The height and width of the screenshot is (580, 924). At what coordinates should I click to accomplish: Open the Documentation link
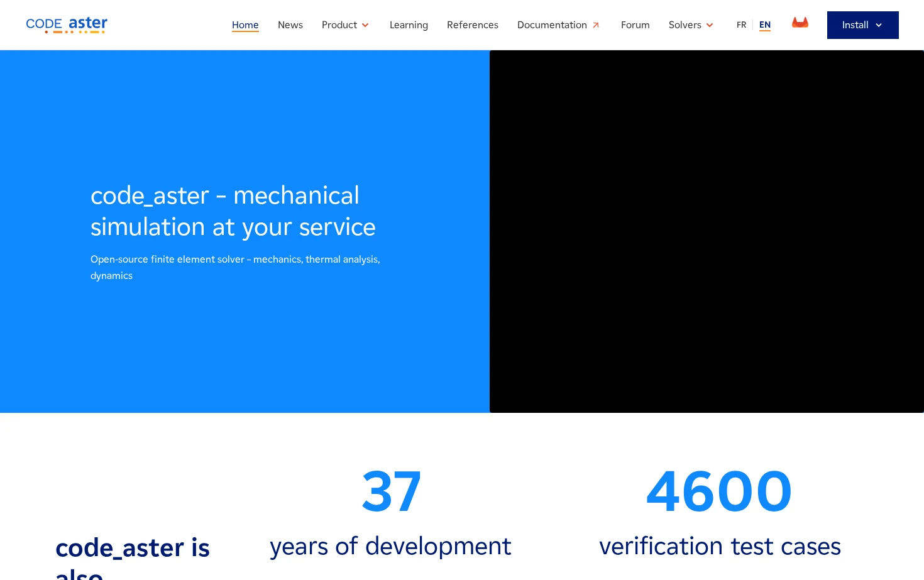coord(552,25)
